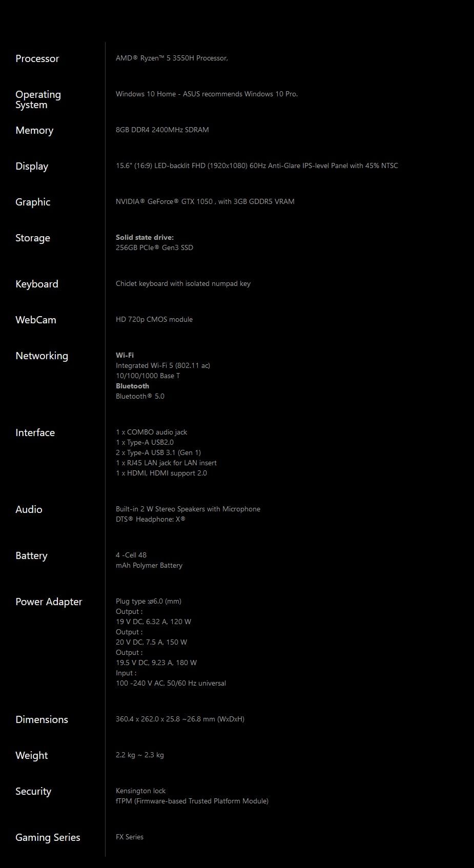Click the Processor specification label
The image size is (474, 868).
37,59
